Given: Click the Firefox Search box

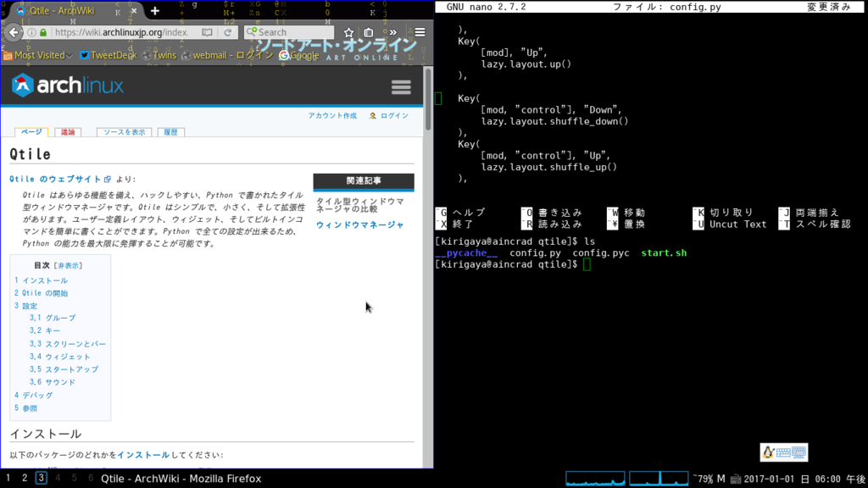Looking at the screenshot, I should coord(290,32).
